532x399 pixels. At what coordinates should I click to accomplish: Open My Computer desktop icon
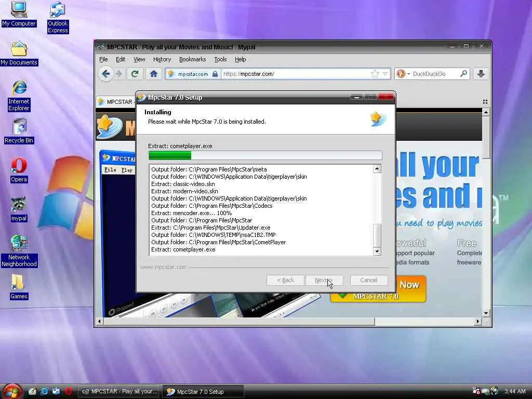coord(19,14)
